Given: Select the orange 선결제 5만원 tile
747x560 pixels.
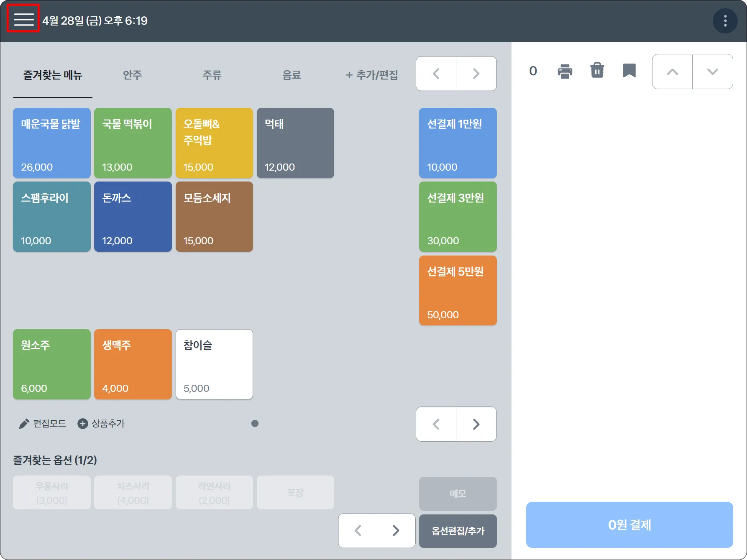Looking at the screenshot, I should point(458,291).
